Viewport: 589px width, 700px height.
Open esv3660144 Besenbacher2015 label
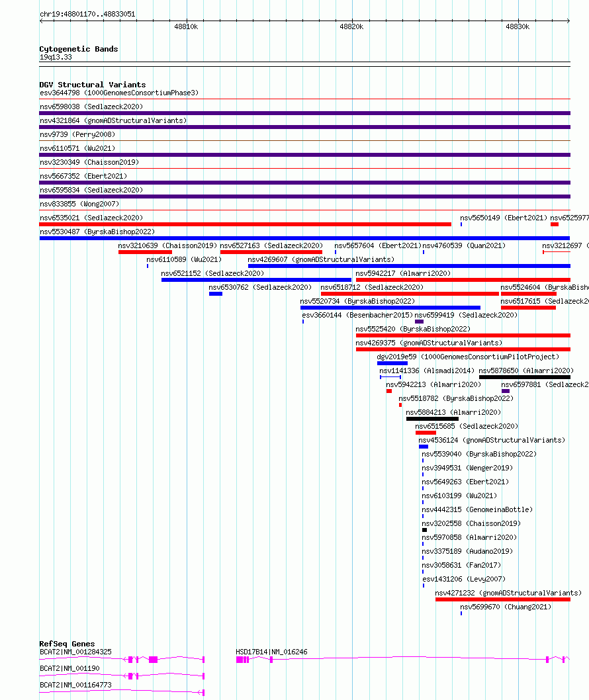(x=357, y=315)
